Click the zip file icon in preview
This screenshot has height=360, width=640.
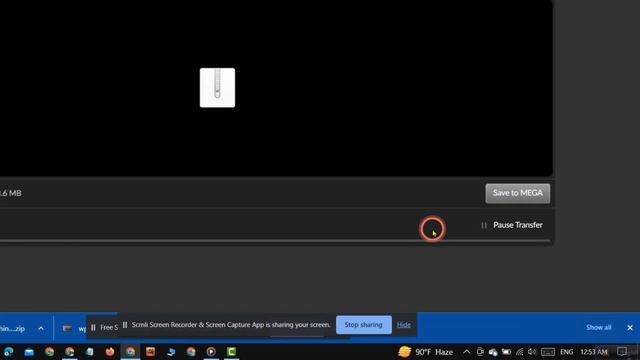[217, 88]
